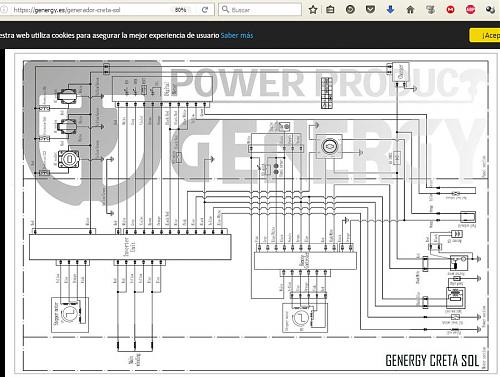
Task: Click the round gray toolbar extension icon
Action: (x=350, y=10)
